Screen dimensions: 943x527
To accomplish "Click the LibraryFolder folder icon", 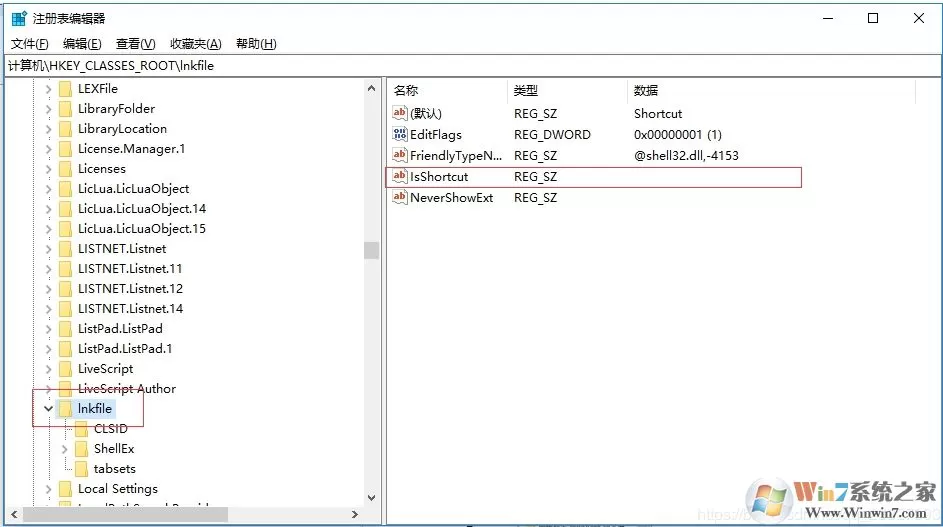I will coord(66,109).
